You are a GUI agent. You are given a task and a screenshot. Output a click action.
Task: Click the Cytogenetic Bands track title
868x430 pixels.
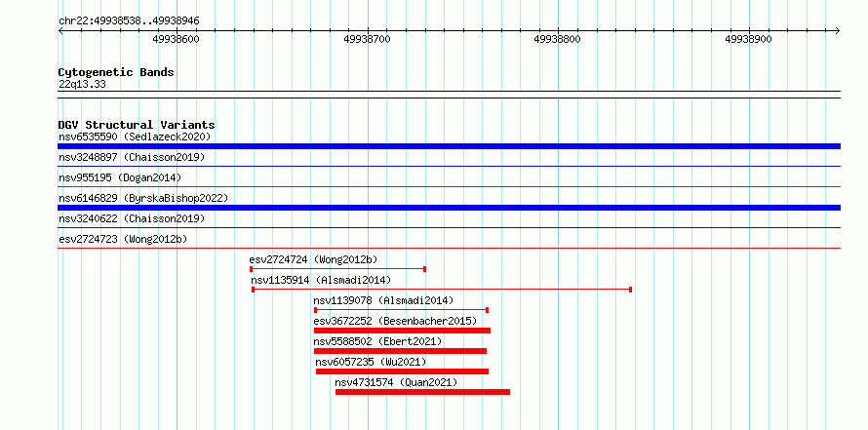point(116,72)
